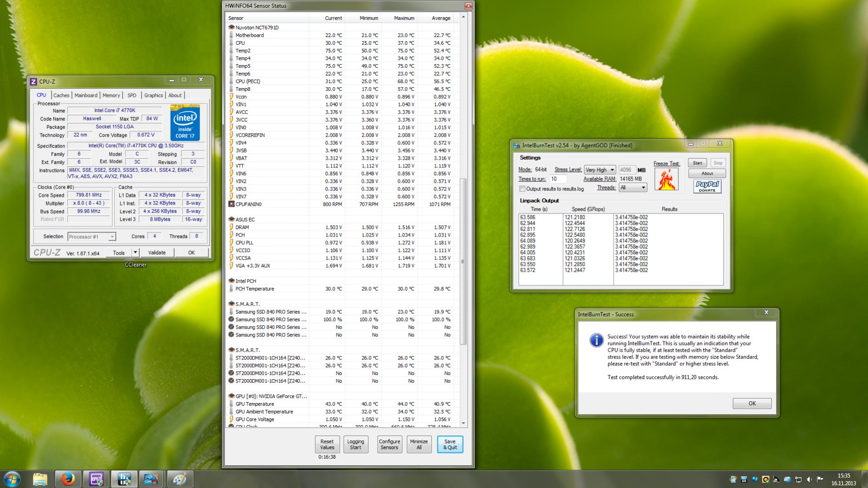Click the blue-and-pink tray icon left of network
The height and width of the screenshot is (488, 868).
pyautogui.click(x=787, y=479)
